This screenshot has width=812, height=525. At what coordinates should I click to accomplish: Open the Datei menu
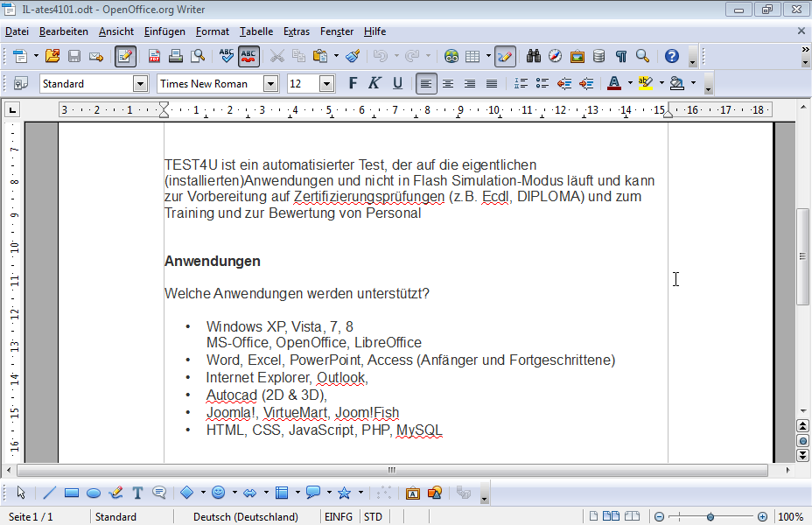tap(17, 31)
